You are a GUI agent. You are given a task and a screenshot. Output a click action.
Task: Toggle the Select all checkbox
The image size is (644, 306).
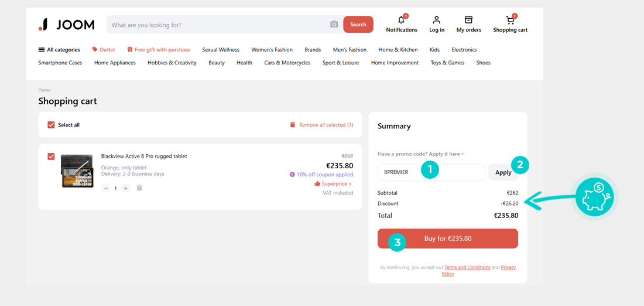[x=51, y=125]
